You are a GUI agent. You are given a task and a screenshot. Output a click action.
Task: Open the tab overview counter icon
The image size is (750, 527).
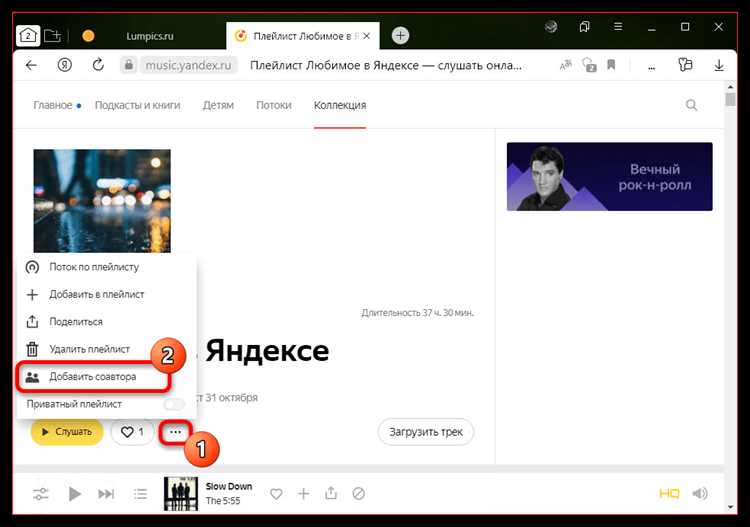click(x=28, y=35)
